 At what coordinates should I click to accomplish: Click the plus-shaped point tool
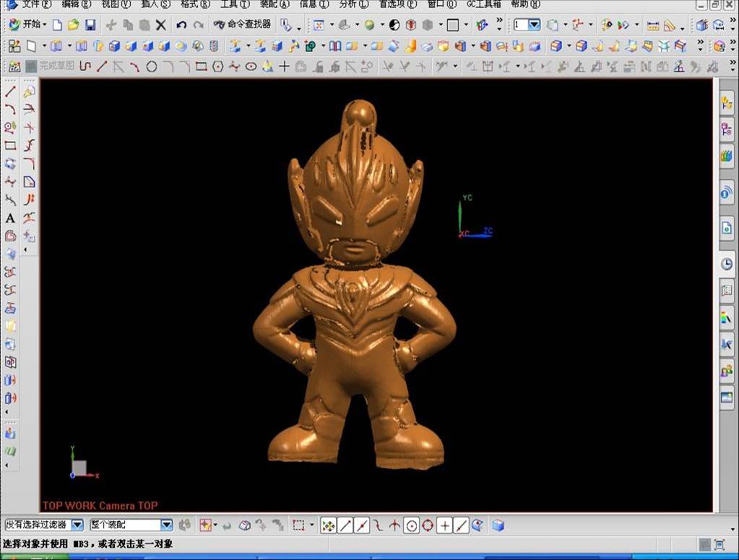click(x=284, y=67)
